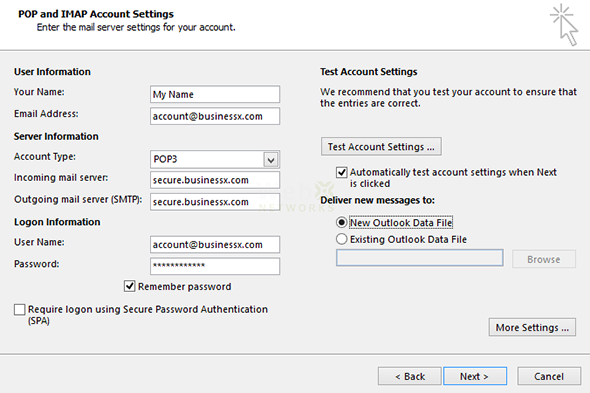Click the Password input field
Viewport: 590px width, 393px height.
point(215,266)
